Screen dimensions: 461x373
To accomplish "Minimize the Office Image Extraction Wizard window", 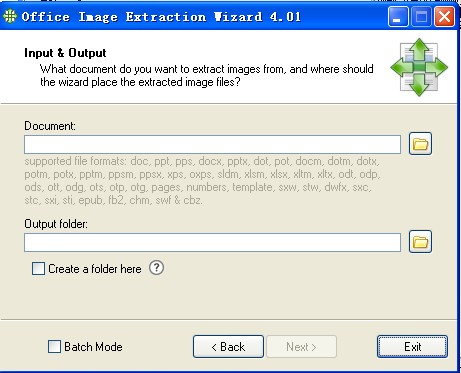I will click(398, 16).
